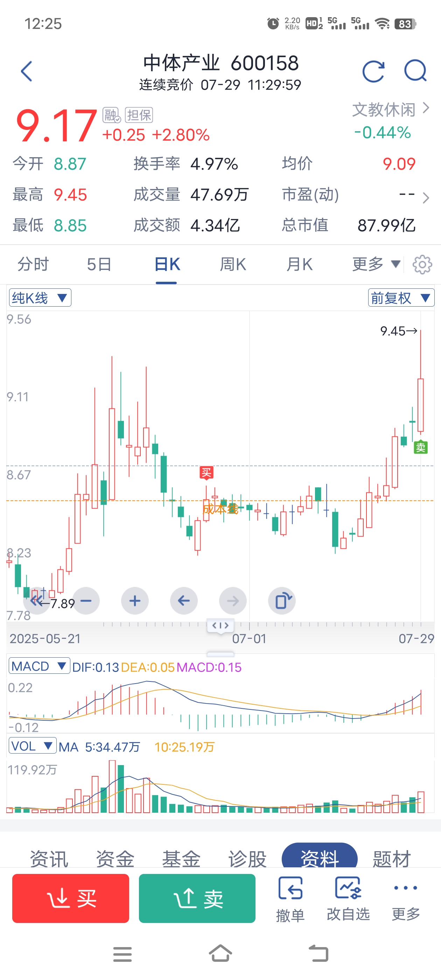441x980 pixels.
Task: Tap the 融 margin badge
Action: [x=112, y=115]
